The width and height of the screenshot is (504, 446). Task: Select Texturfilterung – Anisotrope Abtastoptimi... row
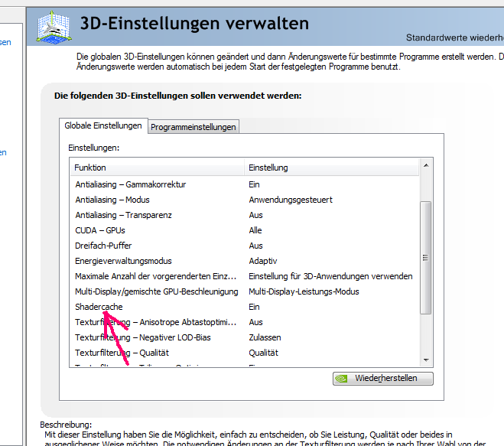(245, 322)
